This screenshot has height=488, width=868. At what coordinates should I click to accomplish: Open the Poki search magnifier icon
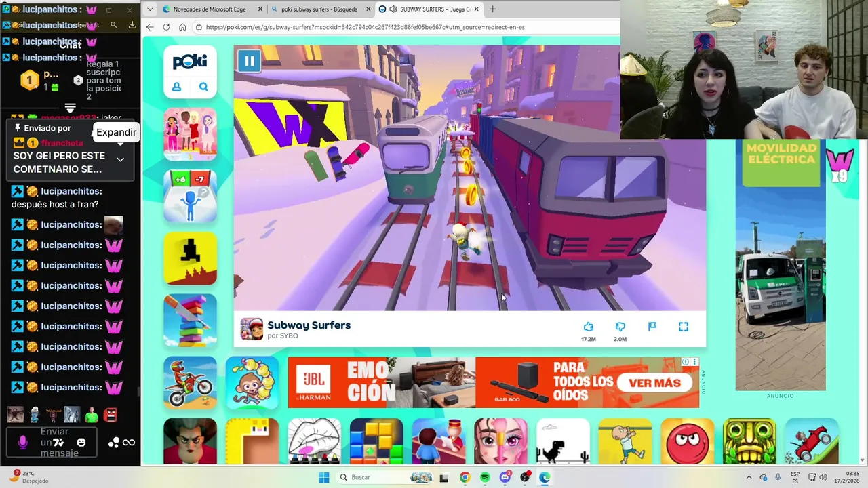pos(203,87)
